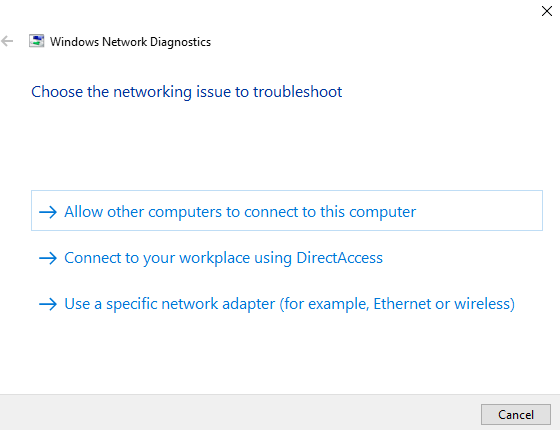
Task: Click the Choose the networking issue heading
Action: (186, 92)
